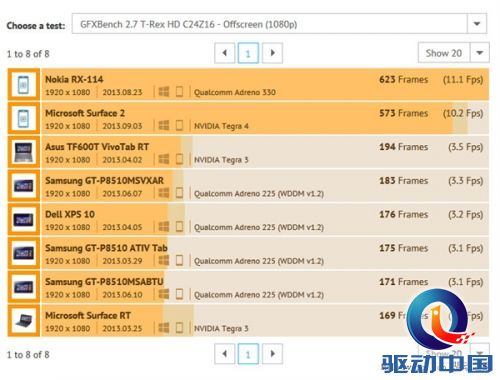Click the 194 Frames score

[x=403, y=147]
